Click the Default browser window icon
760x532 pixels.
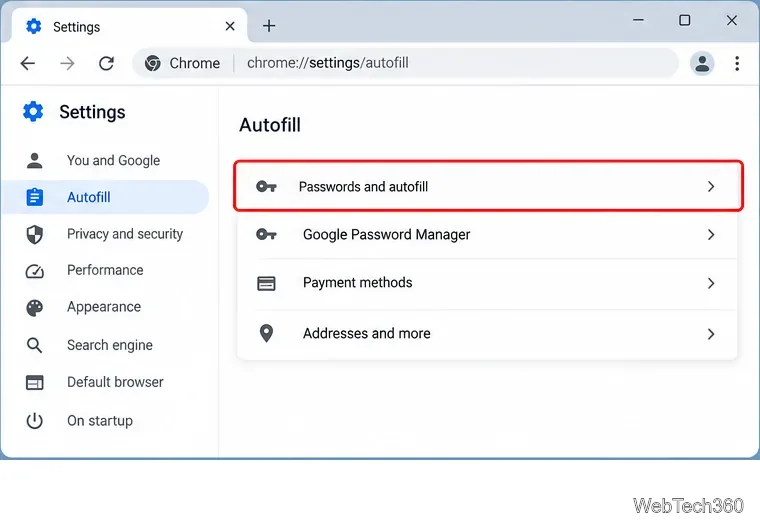[34, 382]
